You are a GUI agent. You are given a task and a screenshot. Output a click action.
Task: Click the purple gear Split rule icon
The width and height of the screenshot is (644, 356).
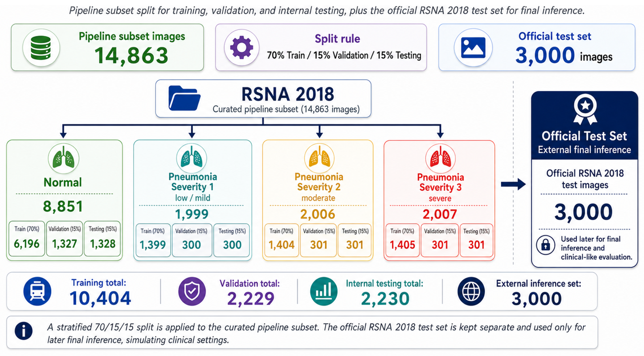point(241,48)
